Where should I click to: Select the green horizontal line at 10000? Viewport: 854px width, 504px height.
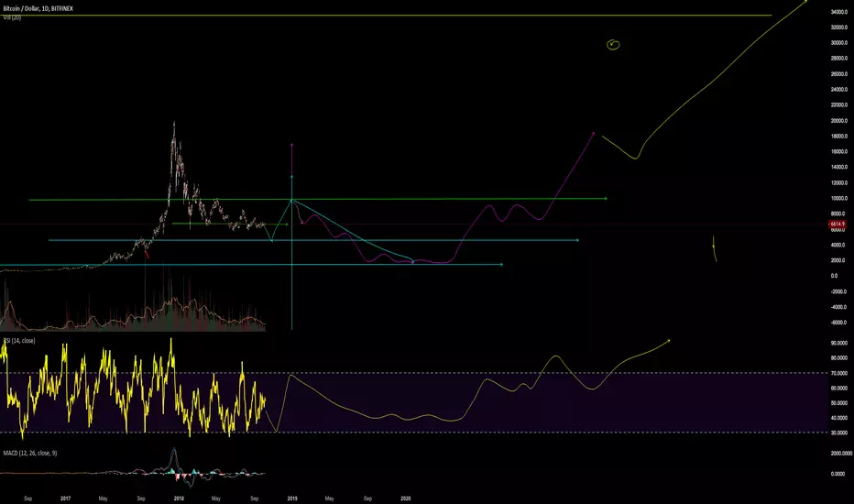click(x=318, y=200)
